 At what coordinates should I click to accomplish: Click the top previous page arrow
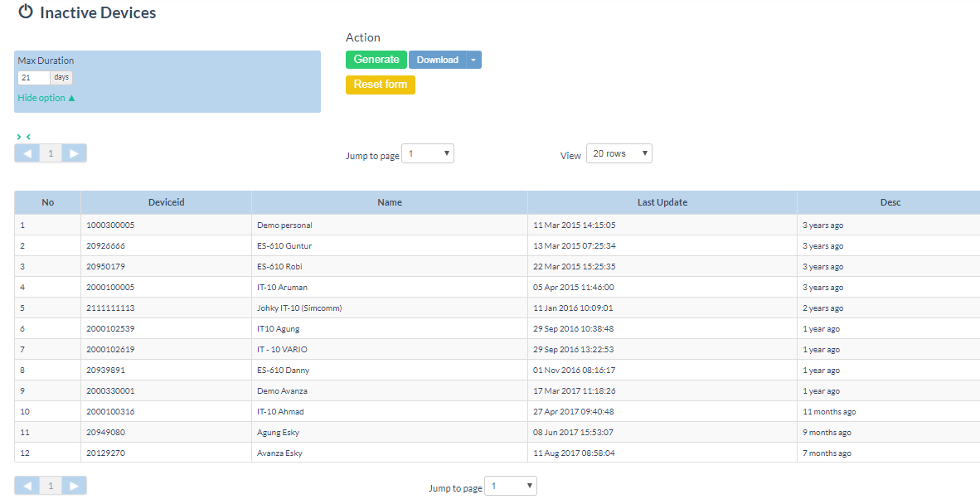coord(27,153)
